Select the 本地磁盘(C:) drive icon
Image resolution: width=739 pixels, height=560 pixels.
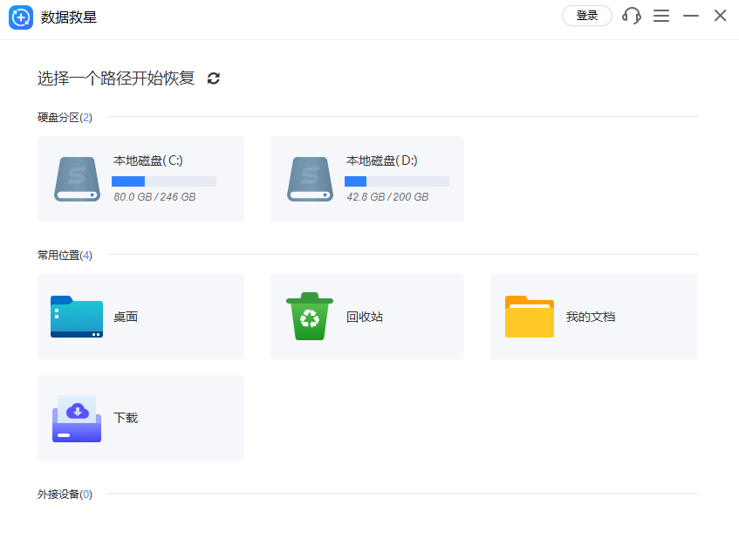(76, 178)
